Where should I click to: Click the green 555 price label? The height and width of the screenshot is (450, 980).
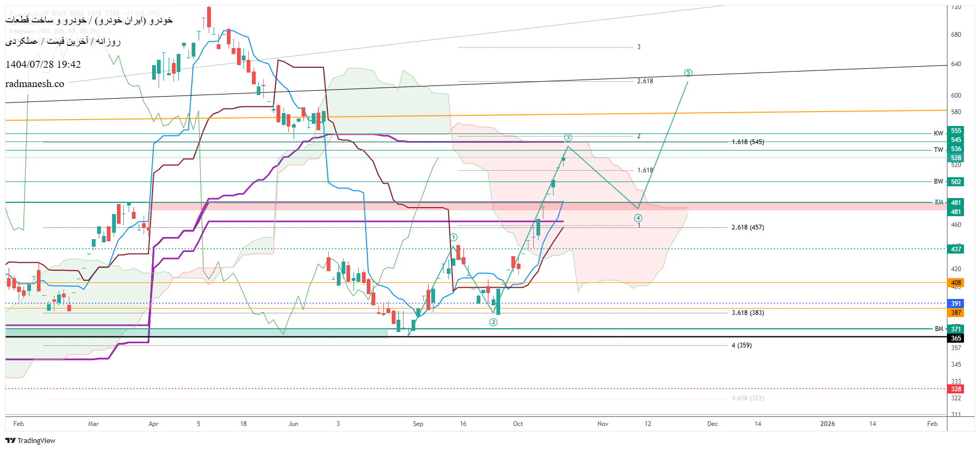[955, 131]
